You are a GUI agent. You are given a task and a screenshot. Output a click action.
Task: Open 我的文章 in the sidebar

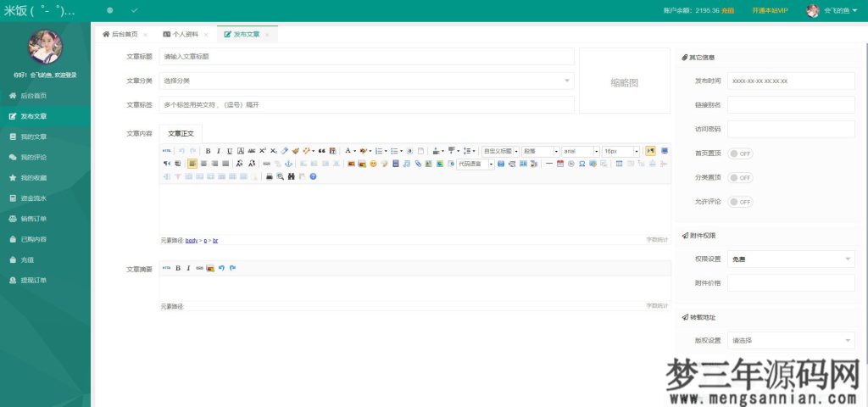34,137
